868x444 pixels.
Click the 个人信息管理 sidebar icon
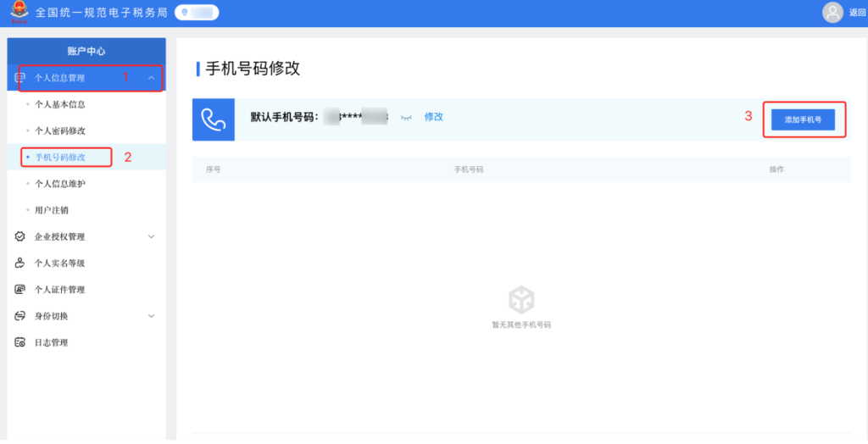(x=20, y=78)
